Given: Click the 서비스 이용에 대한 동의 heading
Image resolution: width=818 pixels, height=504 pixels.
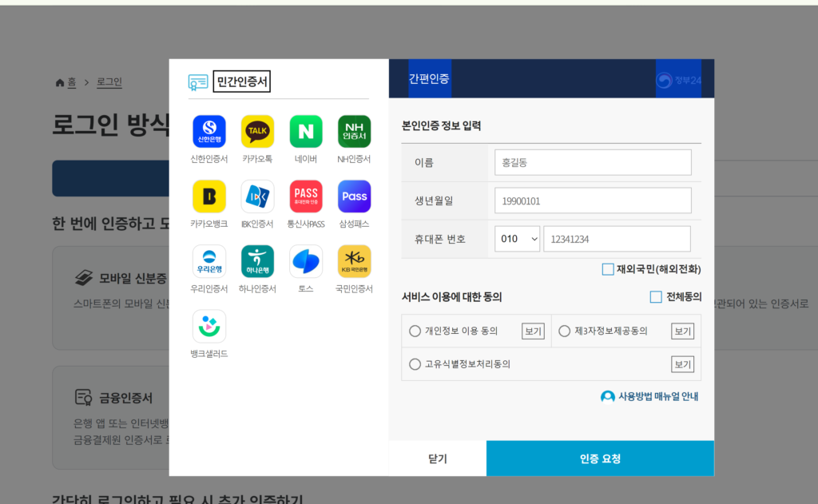Looking at the screenshot, I should click(452, 297).
